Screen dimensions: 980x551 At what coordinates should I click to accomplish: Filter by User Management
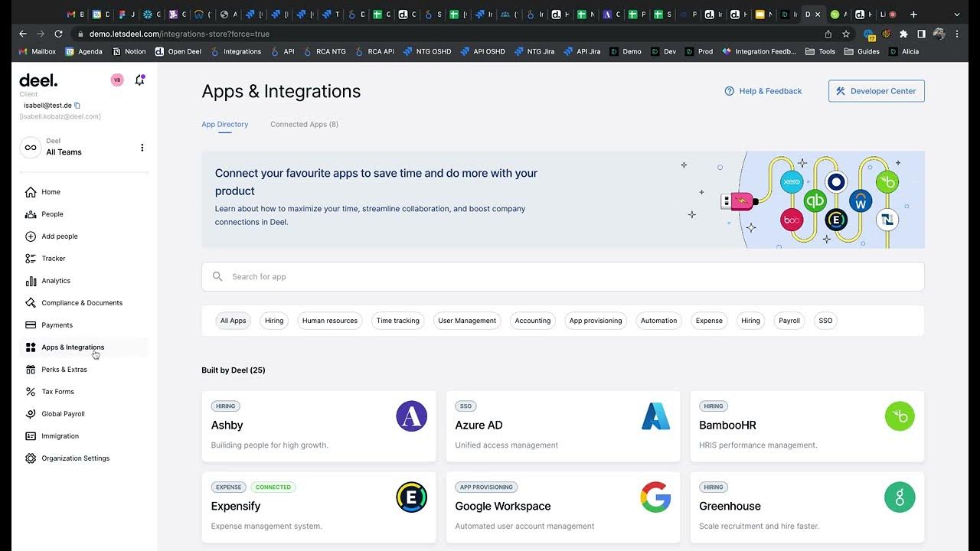click(467, 321)
